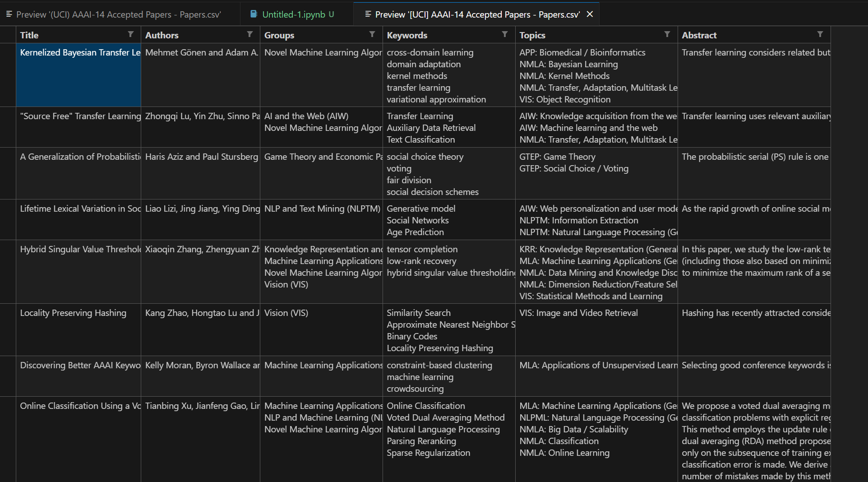The width and height of the screenshot is (868, 482).
Task: Click keyword 'Binary Codes'
Action: tap(412, 336)
